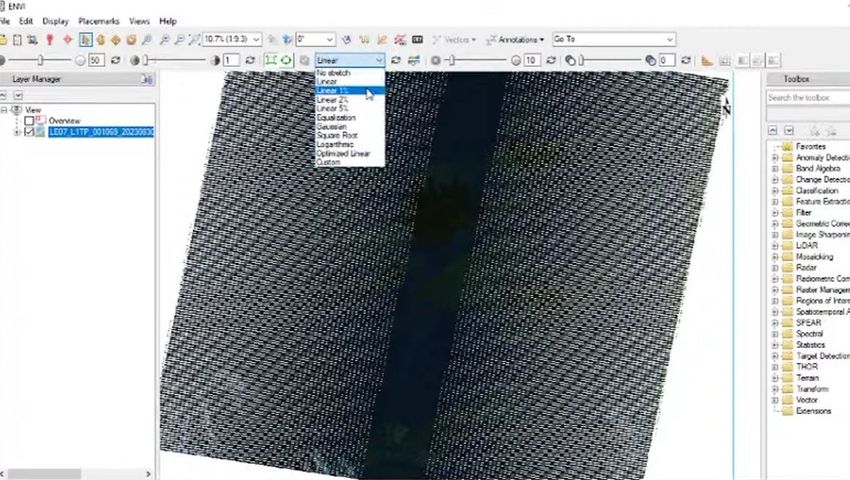This screenshot has height=480, width=850.
Task: Open the Annotations dropdown button
Action: pyautogui.click(x=515, y=40)
